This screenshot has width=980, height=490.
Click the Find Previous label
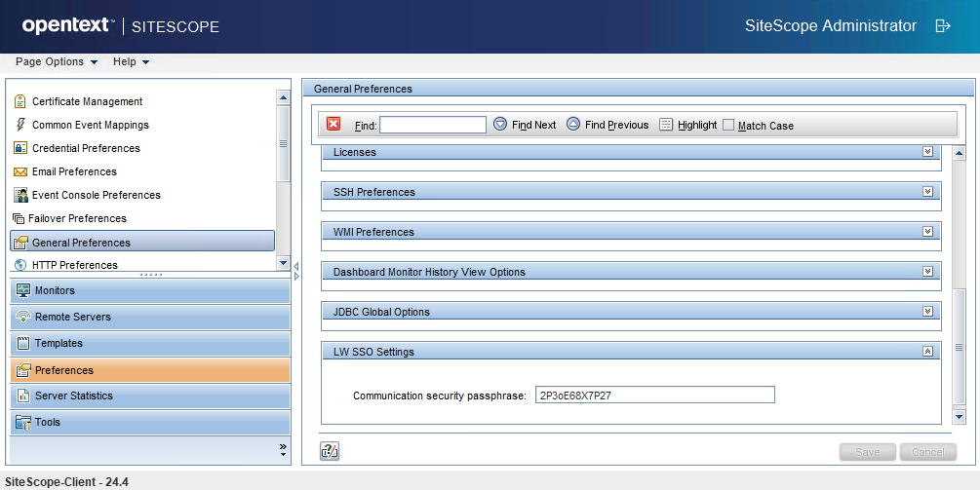[x=617, y=125]
